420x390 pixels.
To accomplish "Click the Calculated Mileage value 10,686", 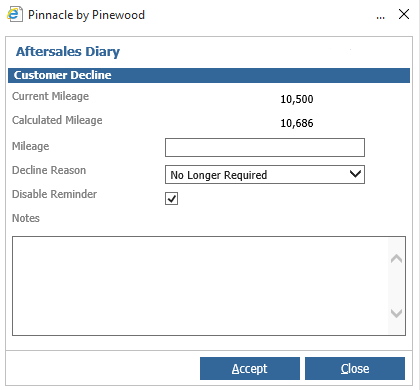I will 297,123.
